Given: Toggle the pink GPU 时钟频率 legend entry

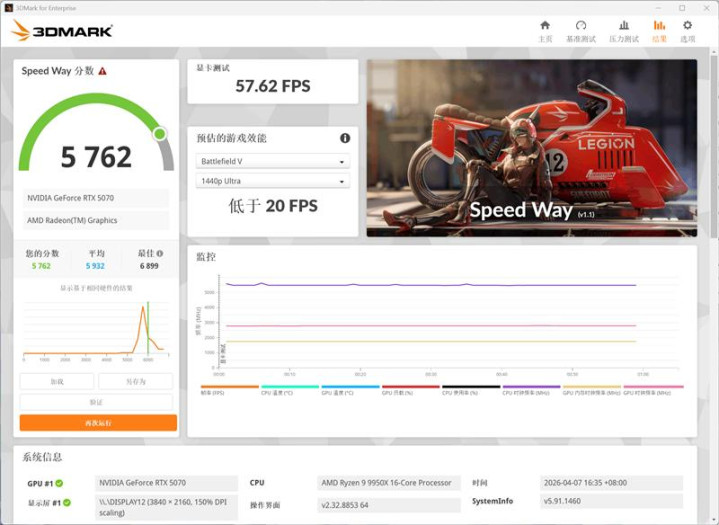Looking at the screenshot, I should tap(653, 390).
